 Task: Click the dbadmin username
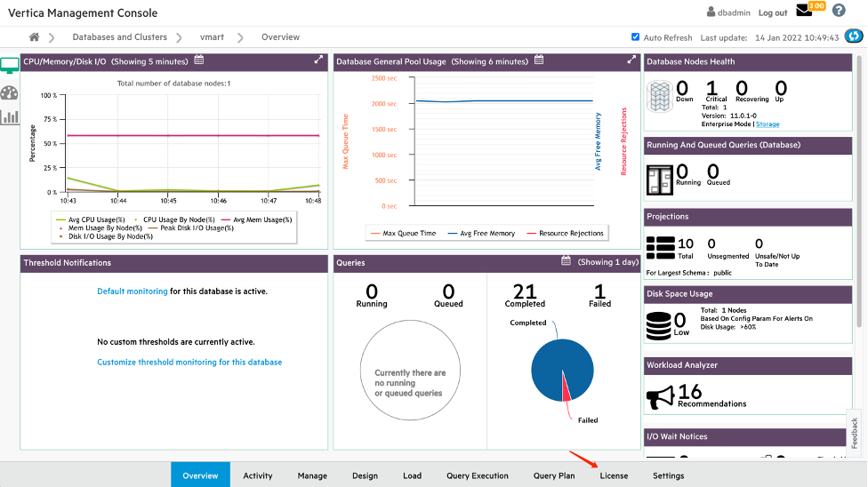(x=734, y=12)
